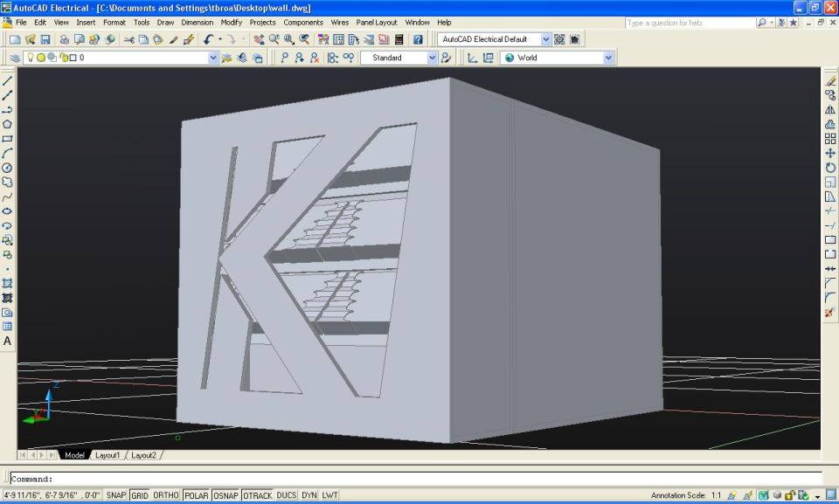
Task: Open the Standard style dropdown
Action: pyautogui.click(x=432, y=58)
